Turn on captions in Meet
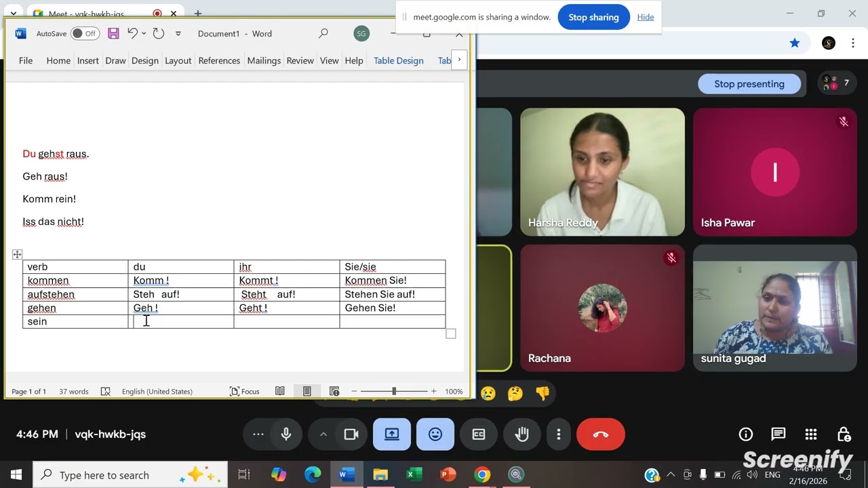The width and height of the screenshot is (868, 488). click(x=479, y=434)
